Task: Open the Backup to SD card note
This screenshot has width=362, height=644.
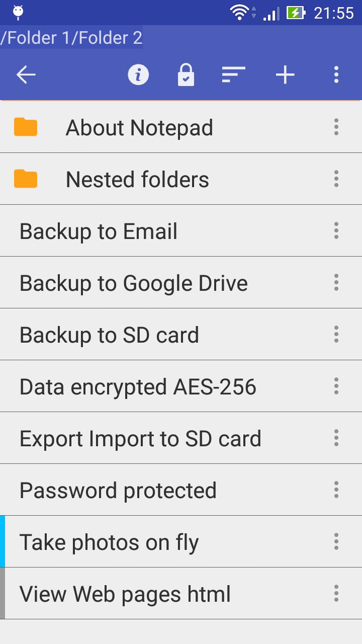Action: [x=181, y=335]
